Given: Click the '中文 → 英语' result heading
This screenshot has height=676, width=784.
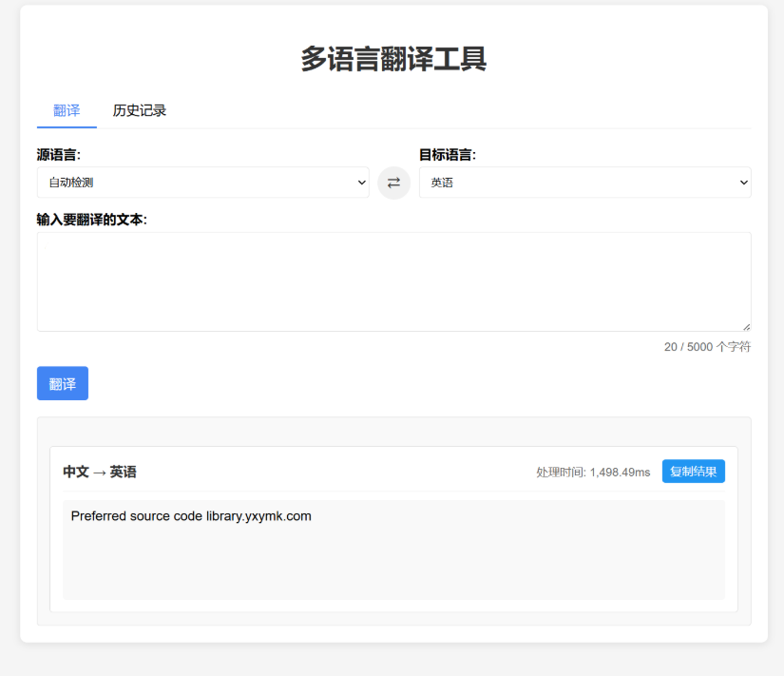Looking at the screenshot, I should pyautogui.click(x=100, y=472).
